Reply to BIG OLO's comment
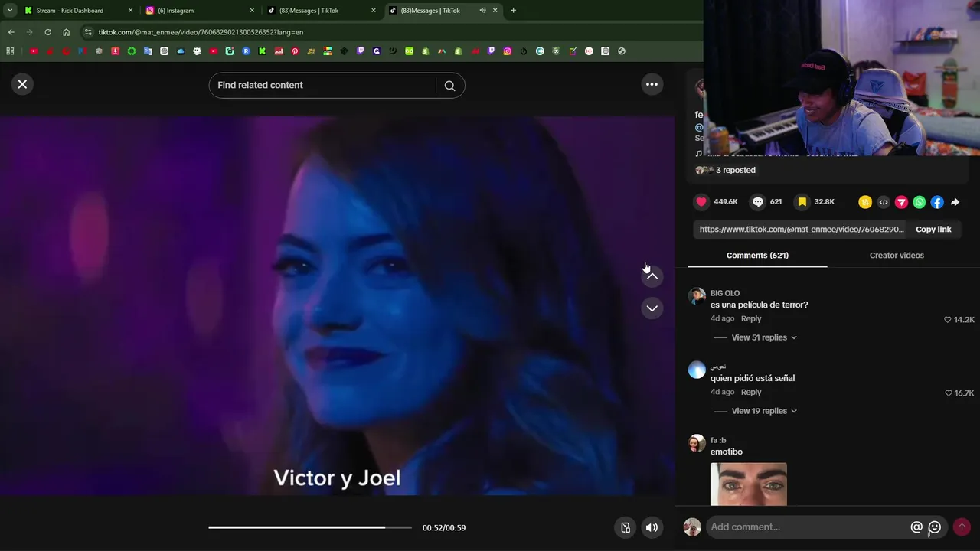 click(x=751, y=318)
